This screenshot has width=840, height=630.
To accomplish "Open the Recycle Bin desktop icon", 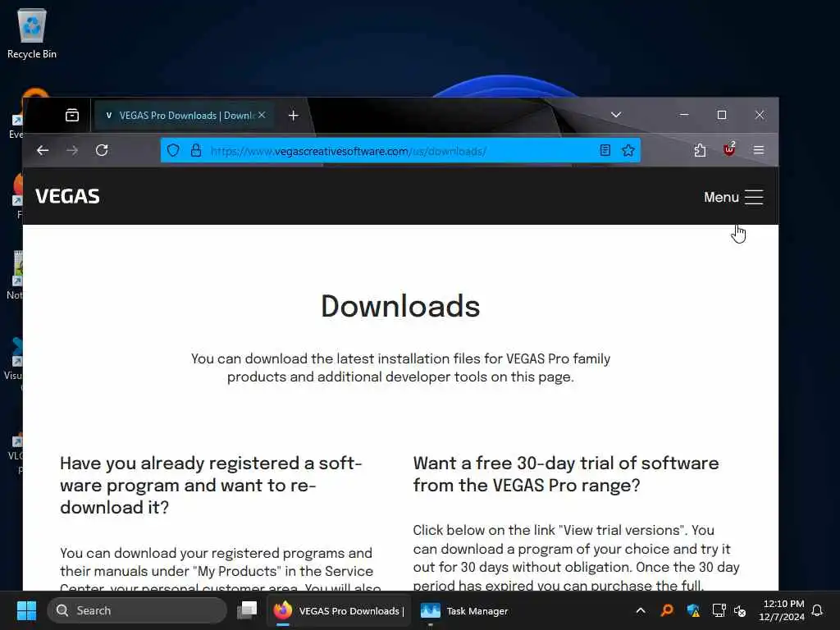I will 32,33.
